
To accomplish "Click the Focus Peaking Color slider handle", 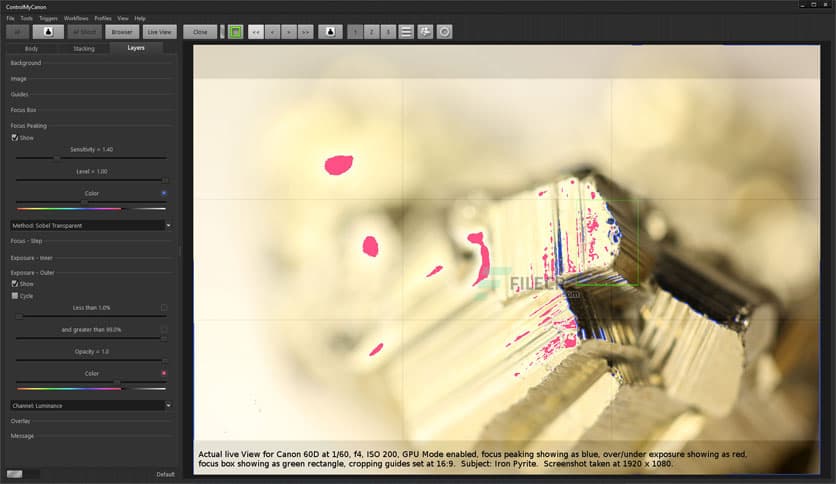I will (84, 202).
